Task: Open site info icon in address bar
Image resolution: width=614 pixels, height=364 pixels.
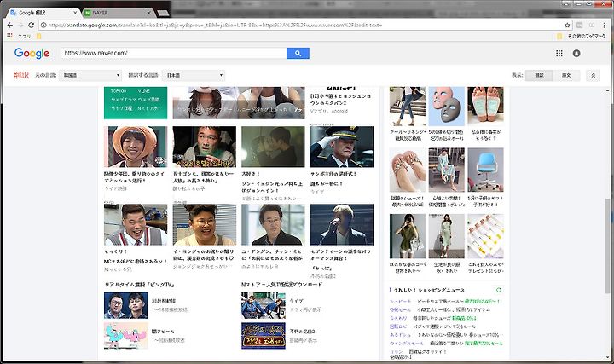Action: pyautogui.click(x=43, y=25)
